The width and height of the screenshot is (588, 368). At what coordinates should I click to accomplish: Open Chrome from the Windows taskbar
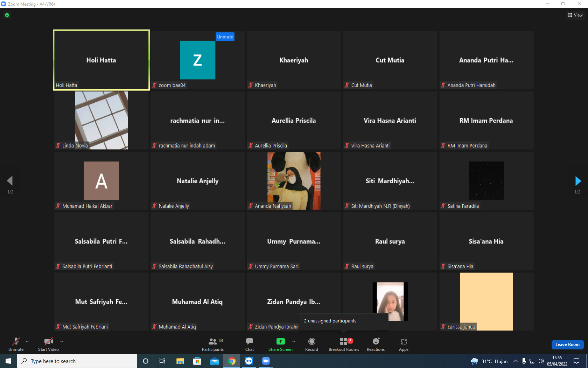(x=232, y=361)
